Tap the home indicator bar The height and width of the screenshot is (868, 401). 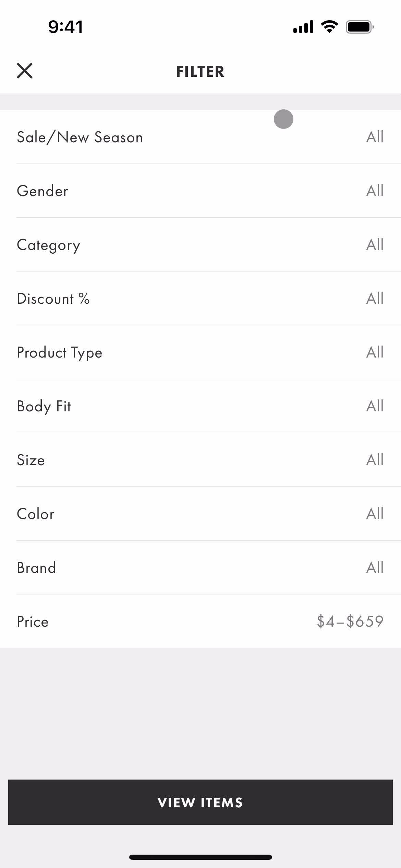200,857
